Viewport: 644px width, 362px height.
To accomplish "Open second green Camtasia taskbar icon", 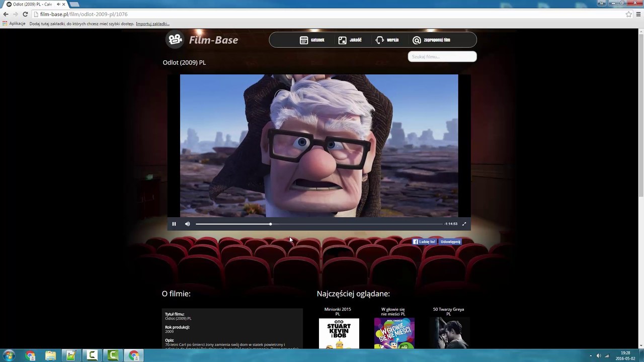I will (x=113, y=355).
